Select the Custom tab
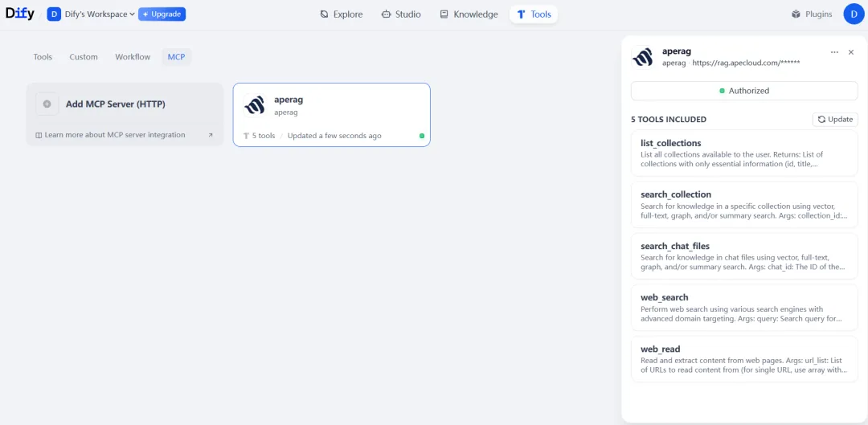Viewport: 868px width, 425px height. 84,57
